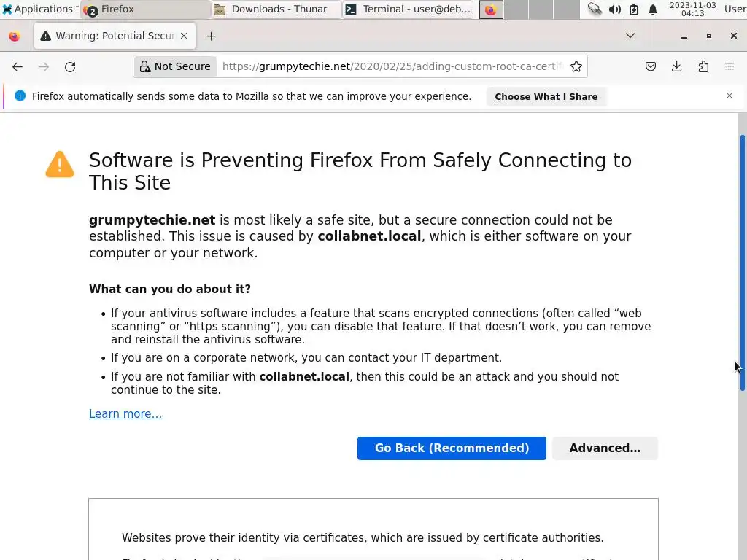Open the Downloads panel icon
747x560 pixels.
pos(677,66)
